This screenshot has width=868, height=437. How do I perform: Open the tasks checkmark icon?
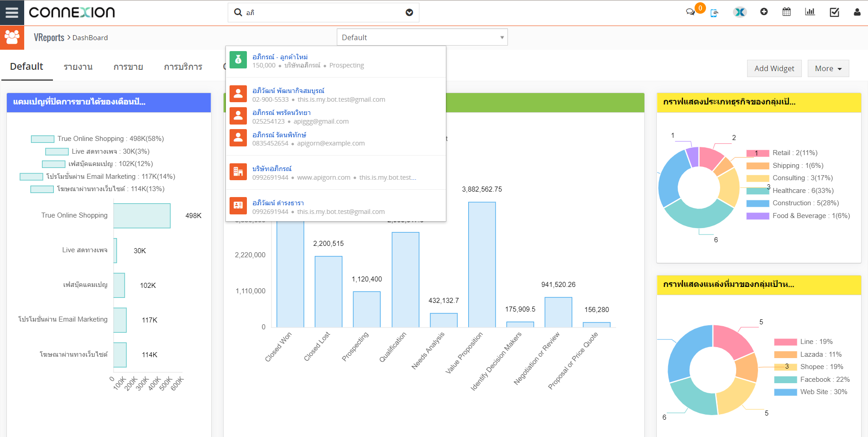(x=834, y=12)
